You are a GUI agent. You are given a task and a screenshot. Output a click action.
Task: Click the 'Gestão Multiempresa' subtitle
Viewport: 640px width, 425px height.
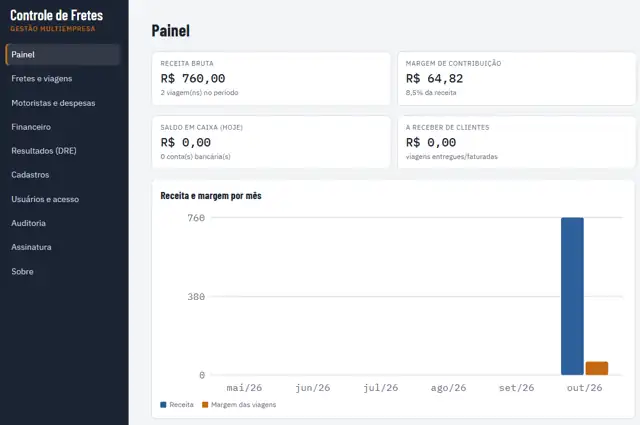point(53,29)
